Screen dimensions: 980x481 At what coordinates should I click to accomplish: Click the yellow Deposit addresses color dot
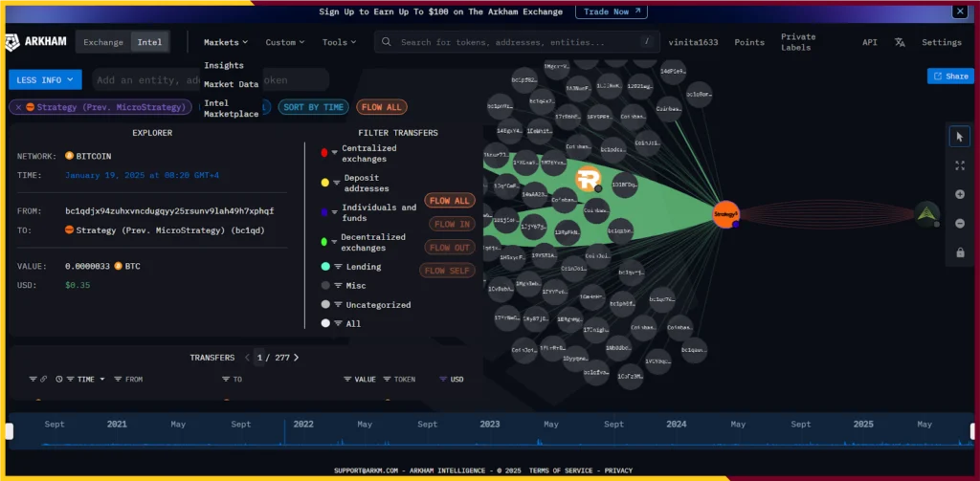pos(325,183)
